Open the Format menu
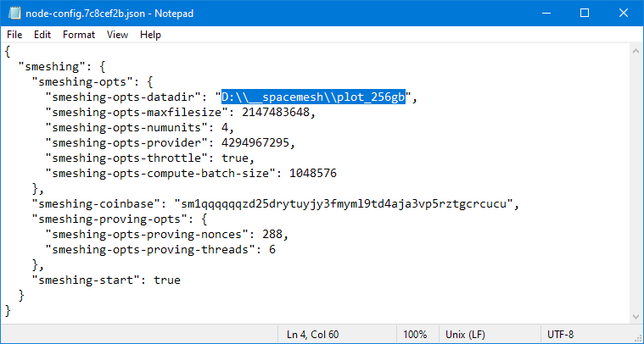This screenshot has width=644, height=344. pyautogui.click(x=79, y=35)
